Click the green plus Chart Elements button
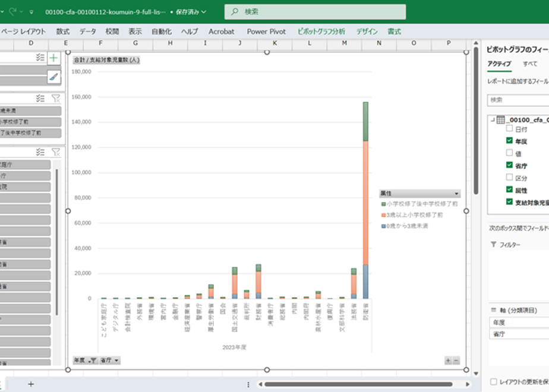549x392 pixels. pyautogui.click(x=53, y=58)
